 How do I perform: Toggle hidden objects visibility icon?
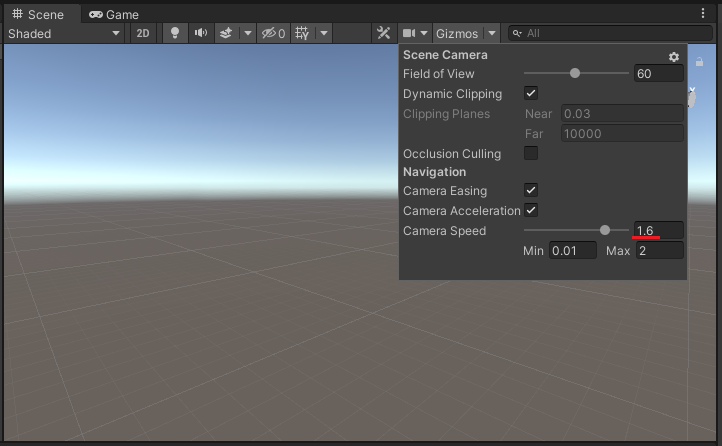[274, 33]
